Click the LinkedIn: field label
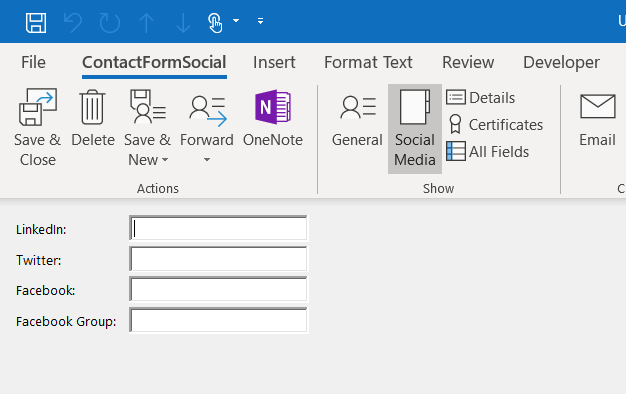The height and width of the screenshot is (394, 626). [41, 230]
